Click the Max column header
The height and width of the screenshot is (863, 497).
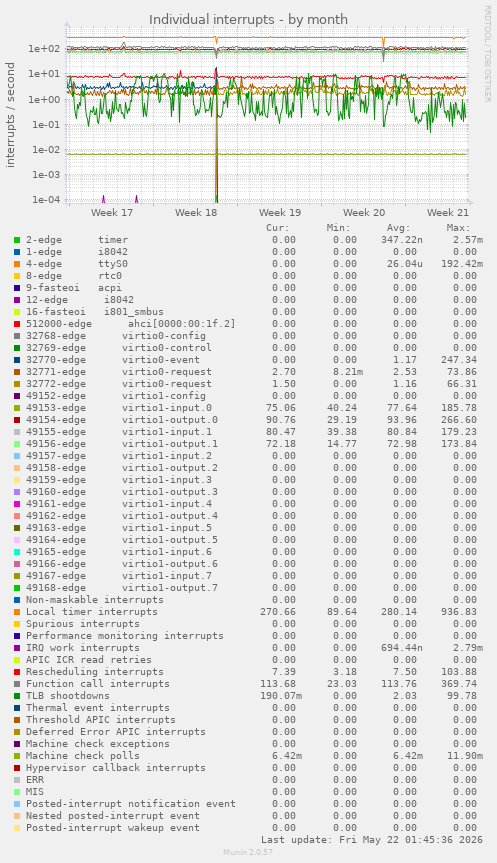458,228
